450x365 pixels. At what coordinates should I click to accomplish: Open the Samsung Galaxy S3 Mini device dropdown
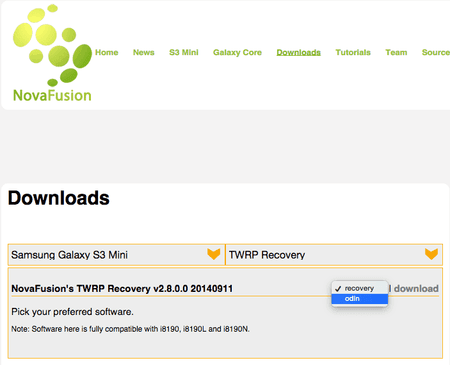116,255
